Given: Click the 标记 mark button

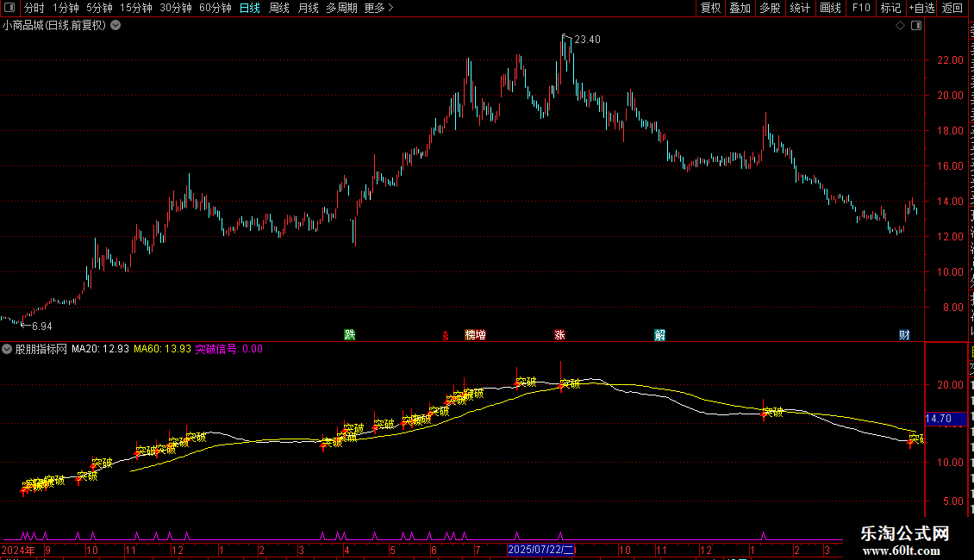Looking at the screenshot, I should click(x=890, y=8).
